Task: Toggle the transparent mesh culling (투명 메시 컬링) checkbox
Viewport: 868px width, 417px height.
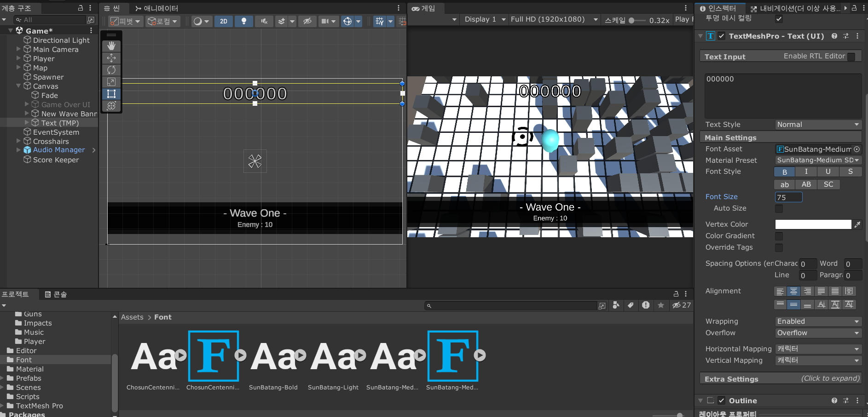Action: pyautogui.click(x=779, y=19)
